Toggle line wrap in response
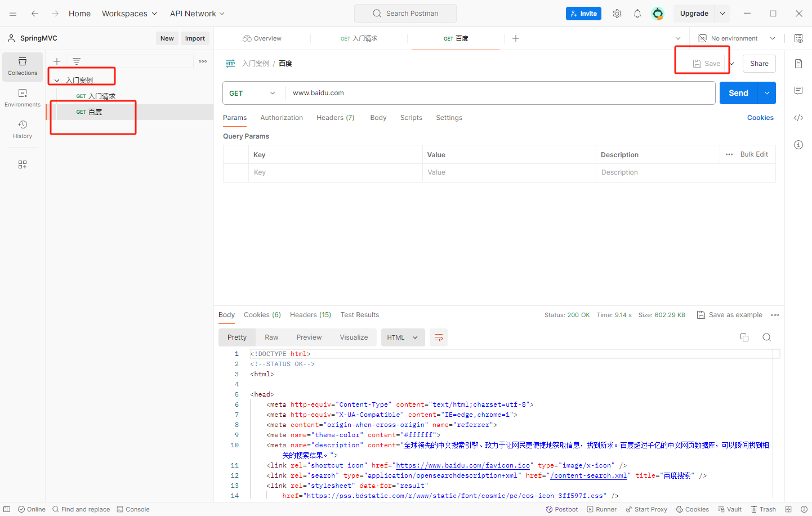Screen dimensions: 812x516 tap(439, 337)
